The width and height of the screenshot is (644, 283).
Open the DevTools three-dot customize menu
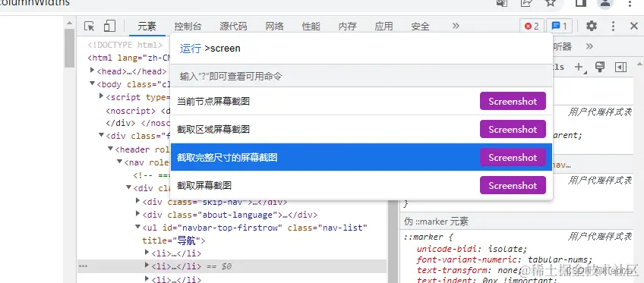[613, 27]
